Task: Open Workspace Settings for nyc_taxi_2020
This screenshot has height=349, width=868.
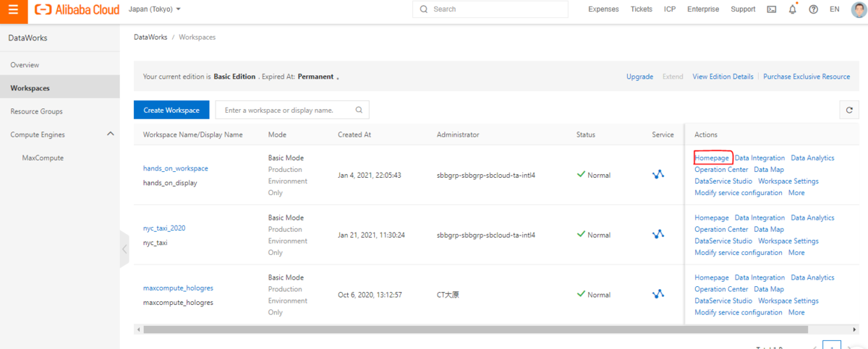Action: [788, 241]
